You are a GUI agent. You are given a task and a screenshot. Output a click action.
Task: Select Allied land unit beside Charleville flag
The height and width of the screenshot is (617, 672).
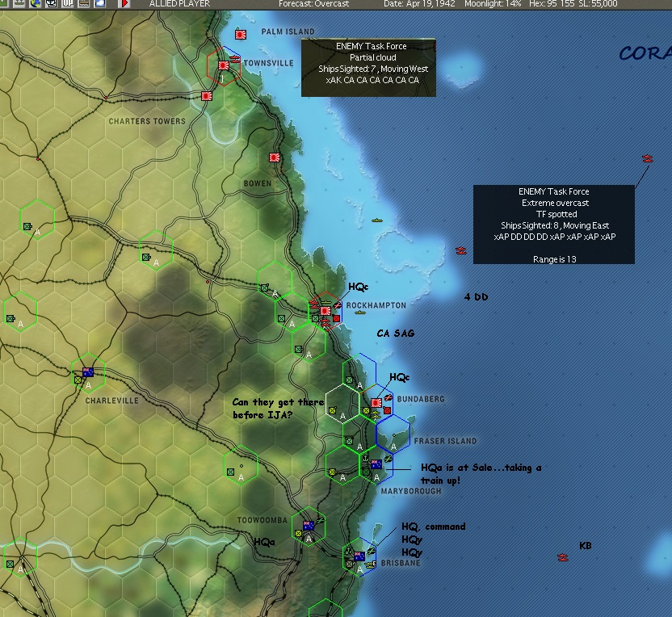coord(78,380)
